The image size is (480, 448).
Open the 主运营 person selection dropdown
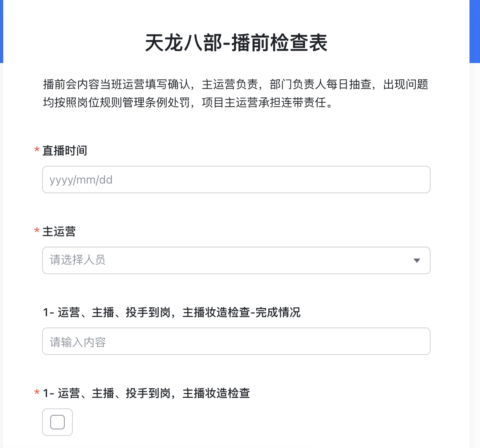(x=236, y=260)
